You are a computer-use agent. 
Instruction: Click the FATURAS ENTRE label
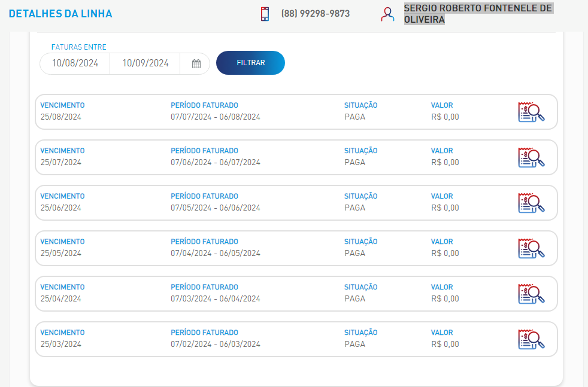tap(79, 47)
